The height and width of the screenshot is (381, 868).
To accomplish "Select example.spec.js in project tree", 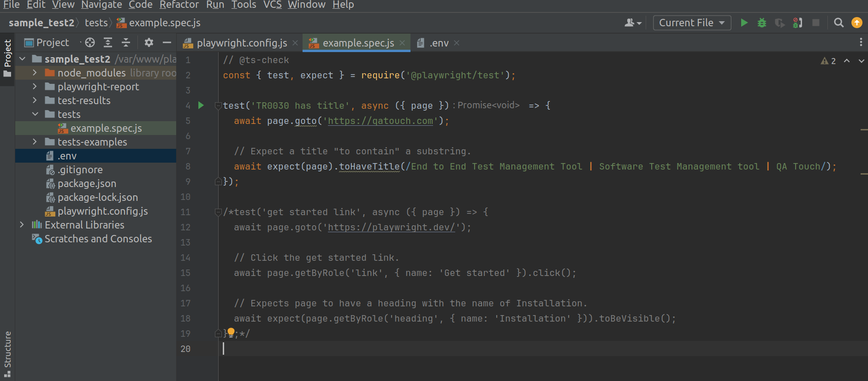I will [96, 128].
